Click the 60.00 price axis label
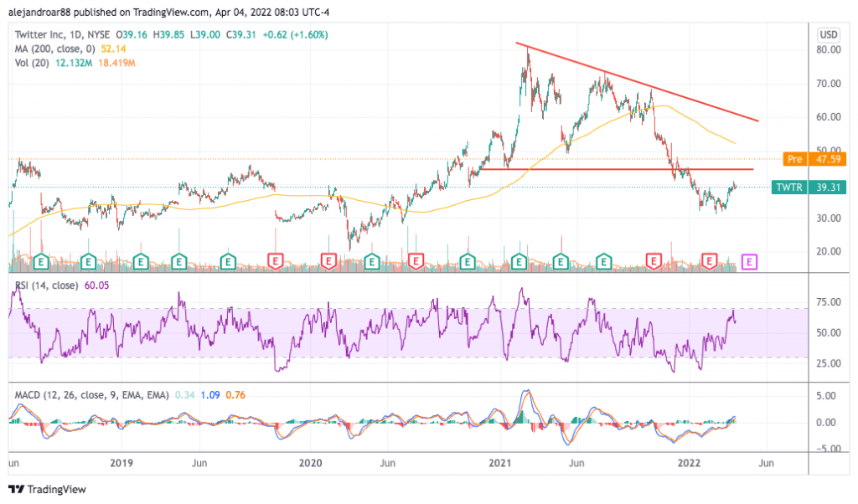Image resolution: width=858 pixels, height=504 pixels. [x=828, y=117]
